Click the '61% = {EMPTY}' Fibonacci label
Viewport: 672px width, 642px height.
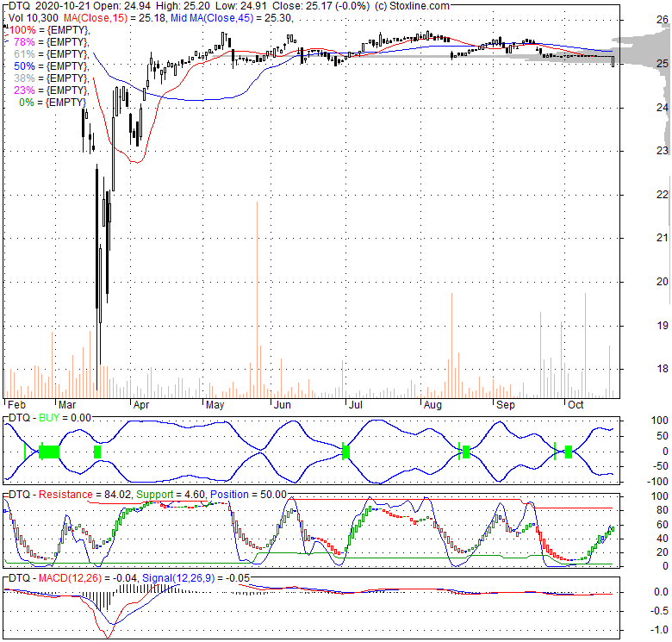click(52, 54)
